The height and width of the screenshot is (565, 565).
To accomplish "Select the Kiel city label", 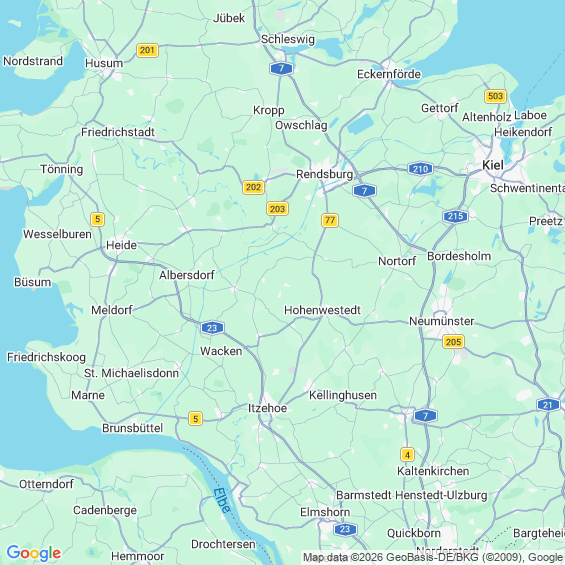I will coord(493,165).
